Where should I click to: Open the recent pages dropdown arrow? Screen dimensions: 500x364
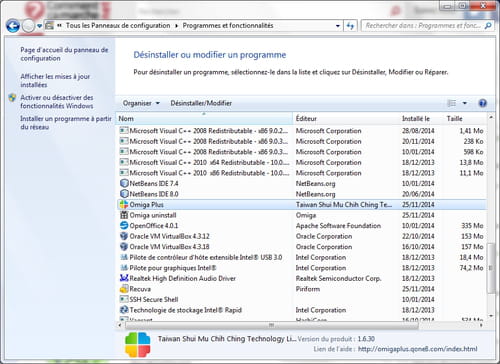click(39, 26)
